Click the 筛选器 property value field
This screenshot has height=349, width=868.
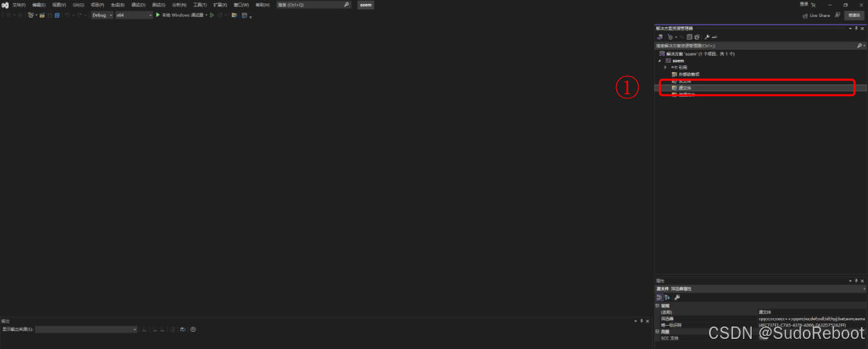(x=811, y=319)
